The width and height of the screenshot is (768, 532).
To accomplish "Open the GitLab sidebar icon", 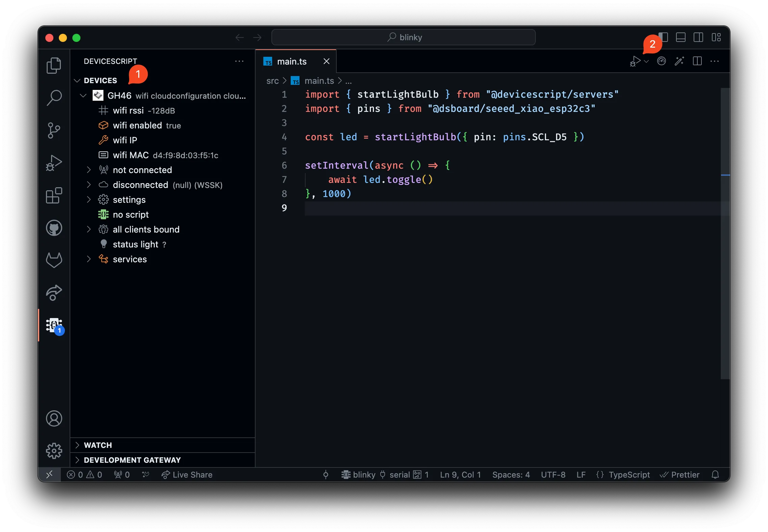I will [x=54, y=260].
